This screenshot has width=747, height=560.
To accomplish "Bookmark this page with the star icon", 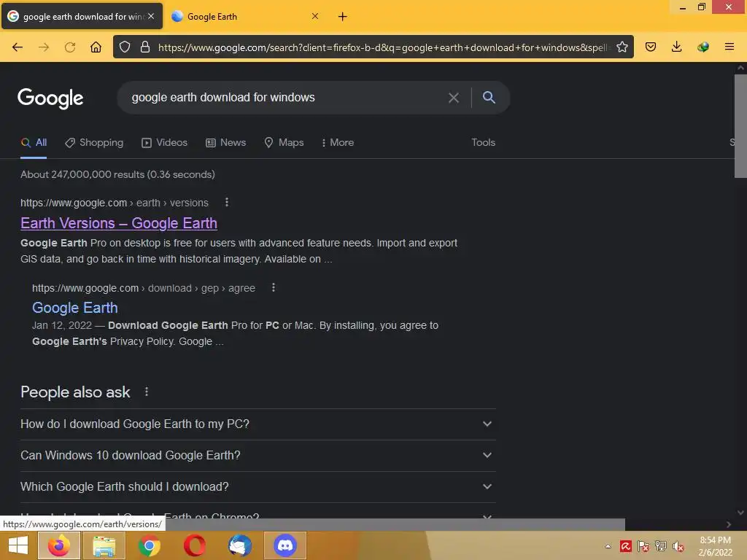I will click(x=622, y=47).
